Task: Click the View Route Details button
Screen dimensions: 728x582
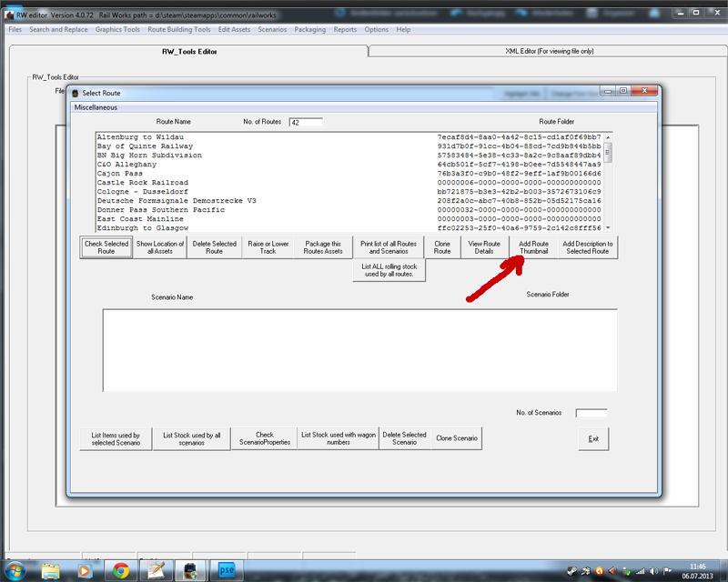Action: [484, 247]
